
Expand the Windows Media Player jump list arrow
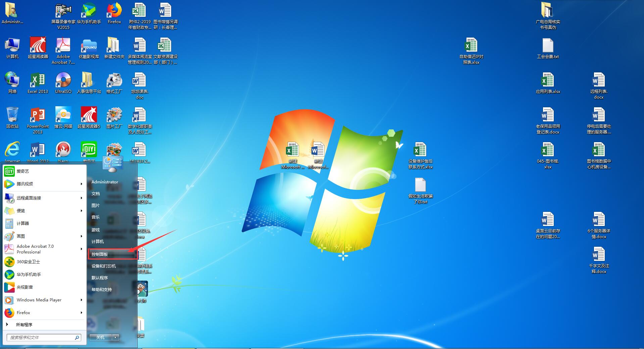tap(81, 300)
